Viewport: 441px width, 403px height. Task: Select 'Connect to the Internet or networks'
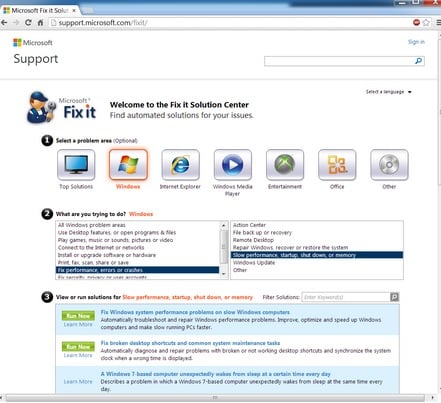[137, 248]
